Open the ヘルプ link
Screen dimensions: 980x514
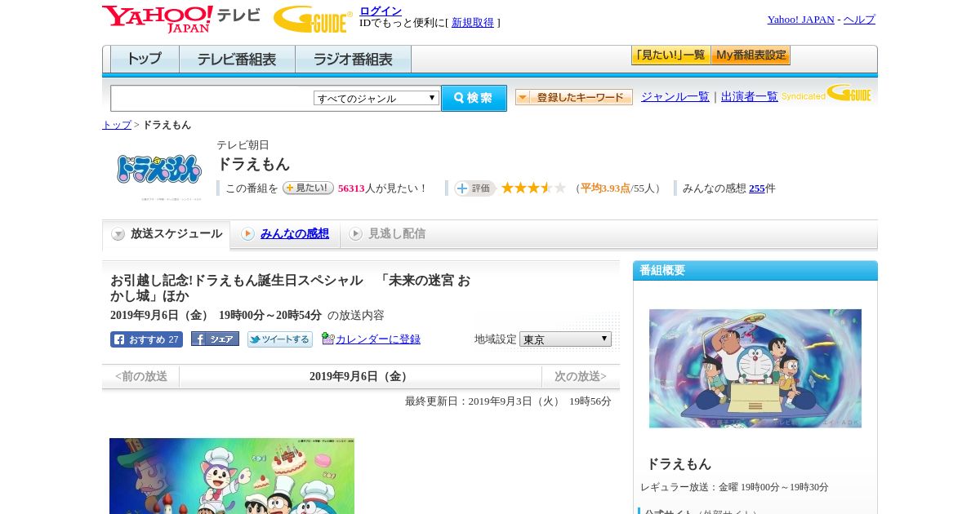pyautogui.click(x=859, y=20)
